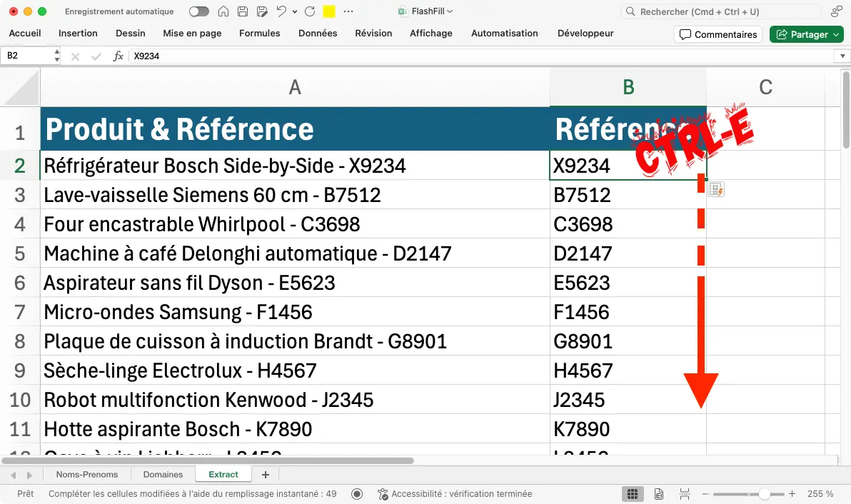Open the Révision tab

pos(373,33)
